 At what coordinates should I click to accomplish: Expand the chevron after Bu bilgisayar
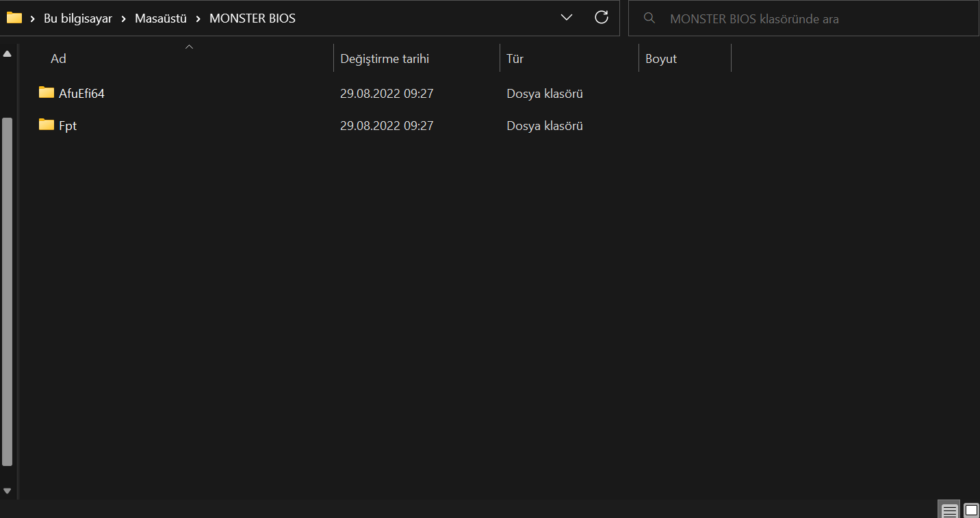(124, 18)
